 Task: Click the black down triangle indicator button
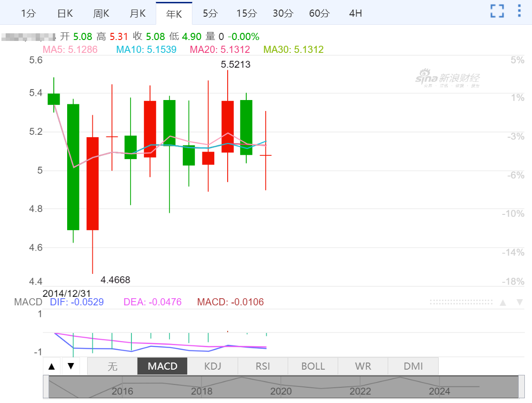coord(70,366)
